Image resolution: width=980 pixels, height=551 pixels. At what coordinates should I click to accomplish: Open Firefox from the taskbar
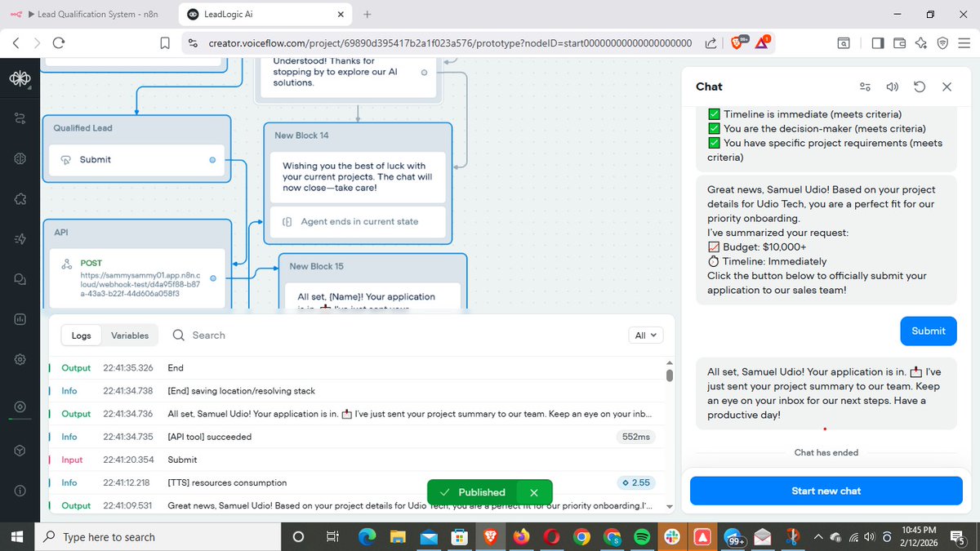(520, 537)
